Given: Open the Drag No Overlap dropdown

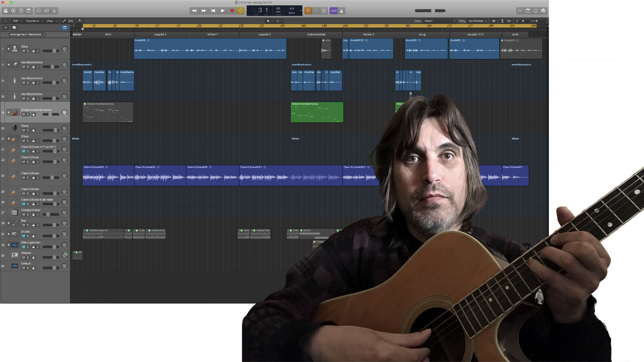Looking at the screenshot, I should click(478, 21).
